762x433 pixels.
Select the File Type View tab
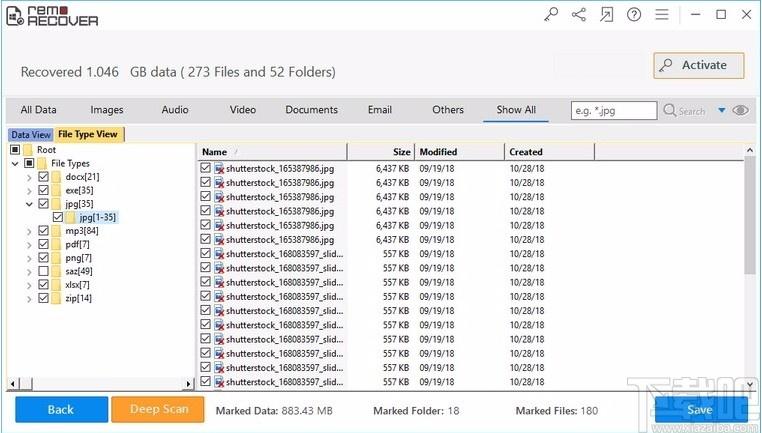tap(88, 134)
